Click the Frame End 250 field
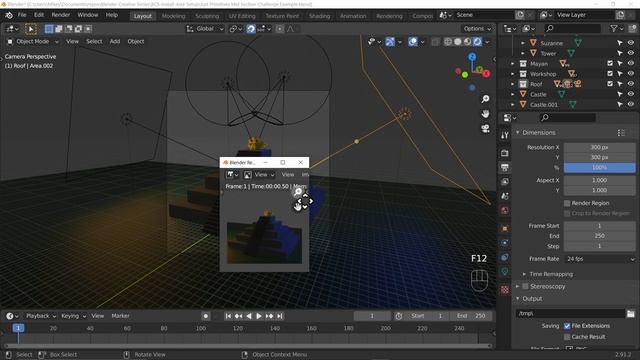The image size is (640, 360). 600,236
